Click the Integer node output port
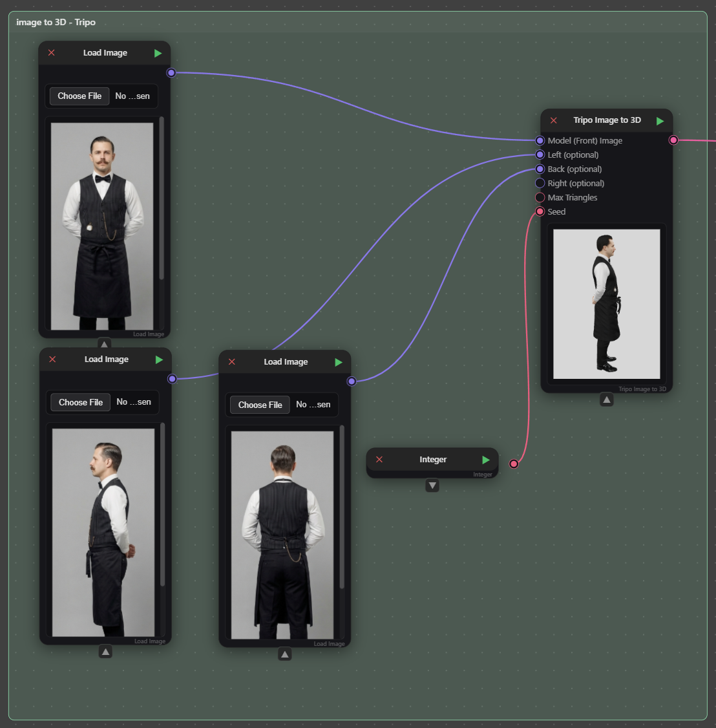This screenshot has height=728, width=716. 514,464
